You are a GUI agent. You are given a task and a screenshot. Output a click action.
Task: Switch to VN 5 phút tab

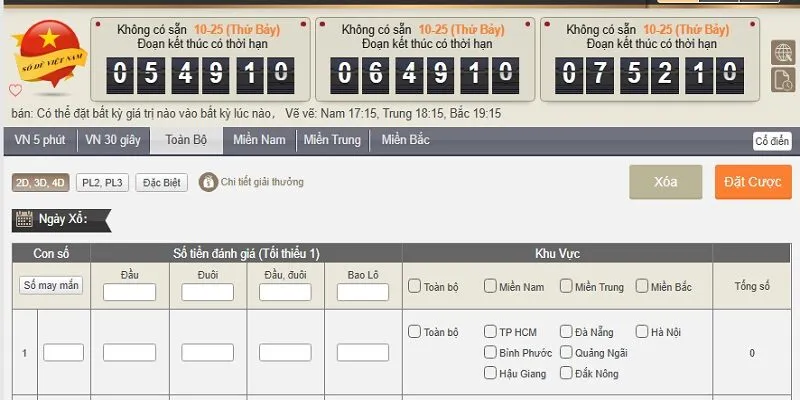pos(40,140)
